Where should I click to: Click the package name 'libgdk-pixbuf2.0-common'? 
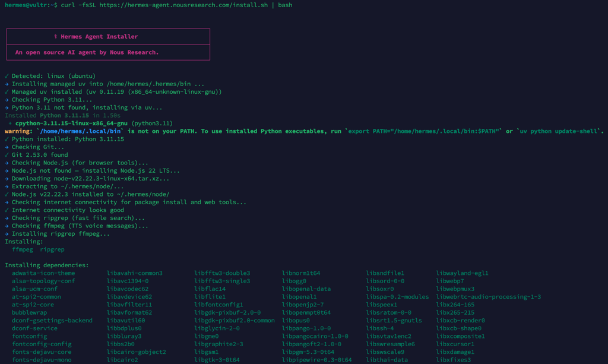[x=235, y=320]
